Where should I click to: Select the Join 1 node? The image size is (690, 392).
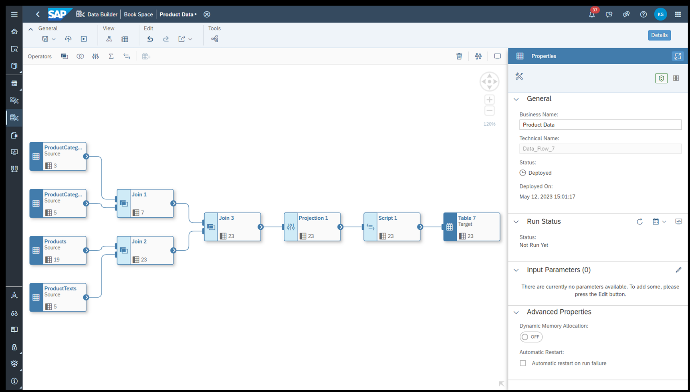145,204
